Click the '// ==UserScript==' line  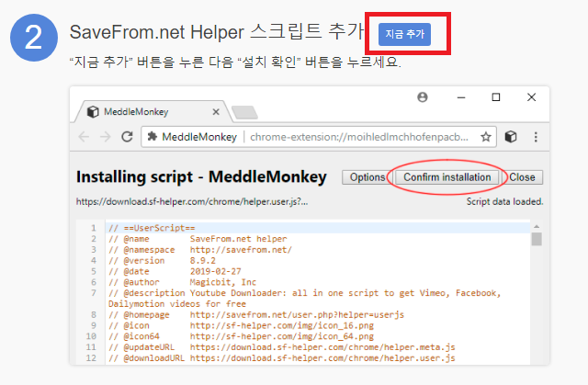coord(152,228)
